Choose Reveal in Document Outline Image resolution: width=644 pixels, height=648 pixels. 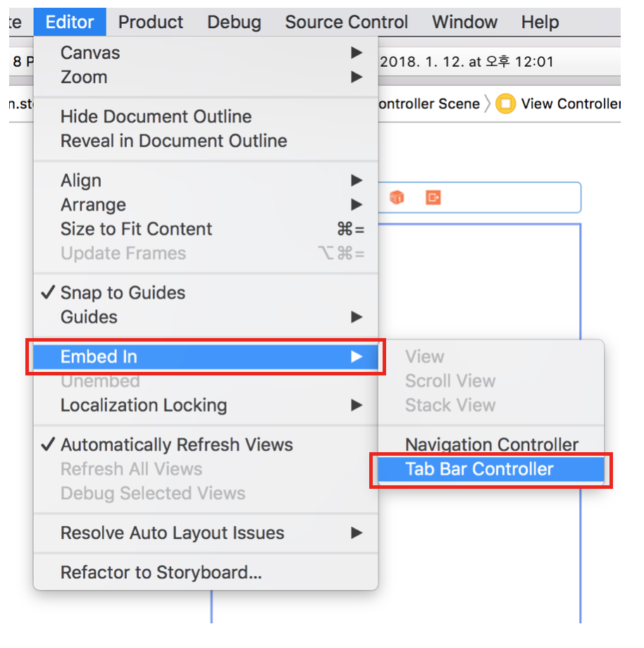(206, 141)
